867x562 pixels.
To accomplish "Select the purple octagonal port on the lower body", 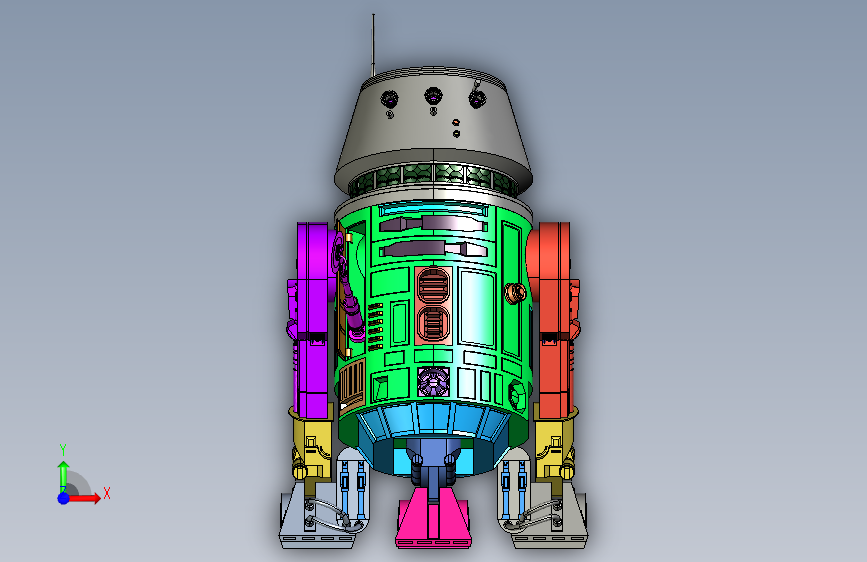I will [433, 381].
